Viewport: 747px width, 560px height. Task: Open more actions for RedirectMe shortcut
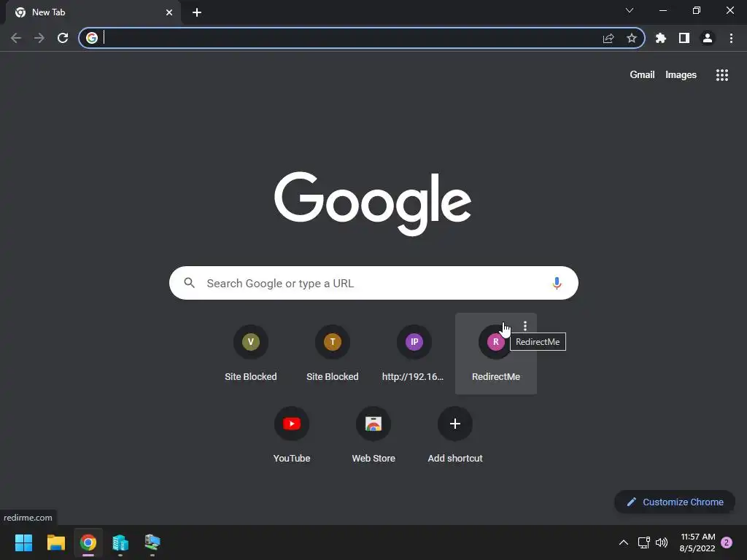525,326
